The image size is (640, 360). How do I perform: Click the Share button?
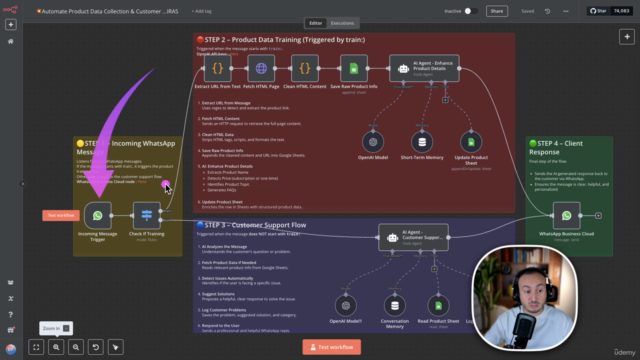coord(497,11)
